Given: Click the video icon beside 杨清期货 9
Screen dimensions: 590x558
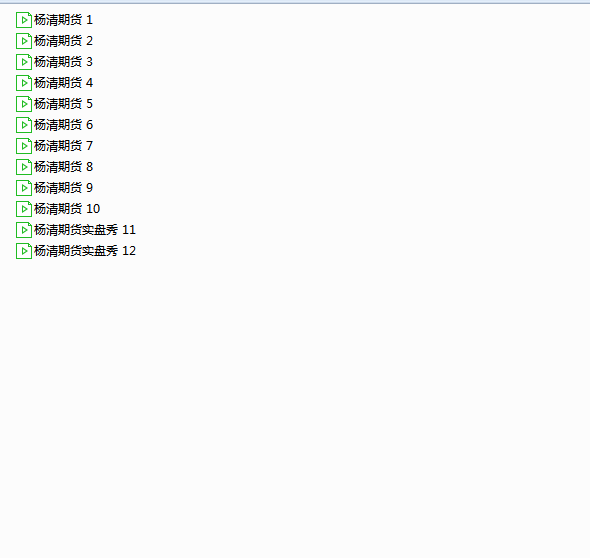Looking at the screenshot, I should 24,188.
